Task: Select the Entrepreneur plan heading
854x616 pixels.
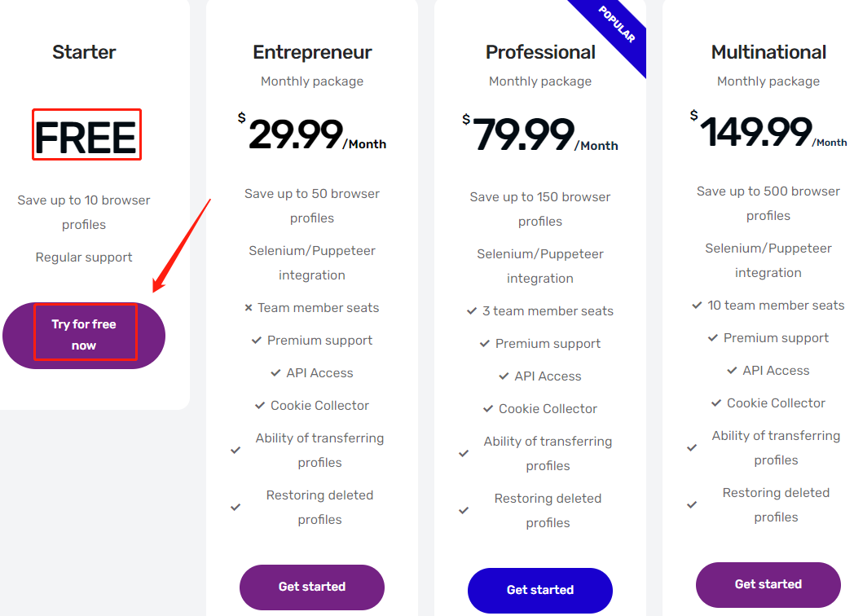Action: (312, 53)
